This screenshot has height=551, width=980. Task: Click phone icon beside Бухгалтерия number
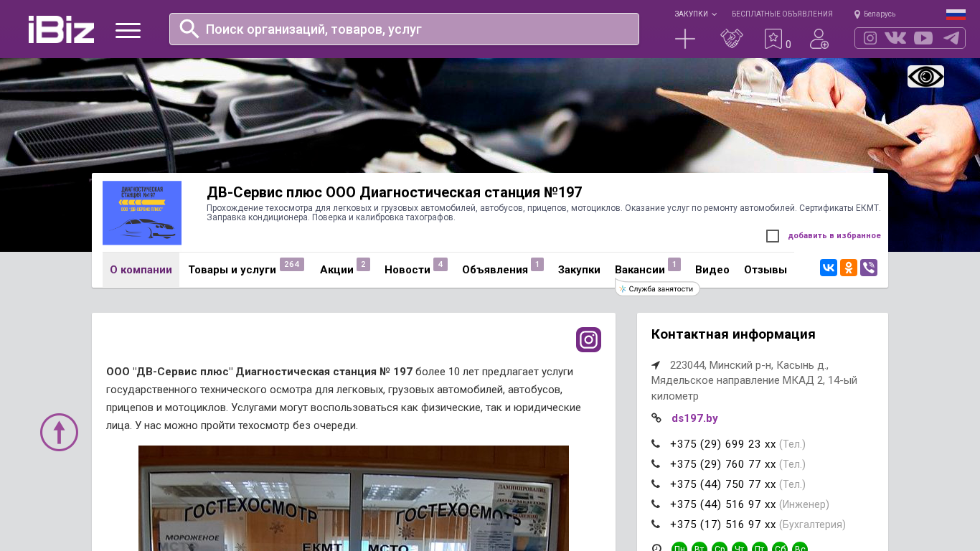pyautogui.click(x=656, y=524)
